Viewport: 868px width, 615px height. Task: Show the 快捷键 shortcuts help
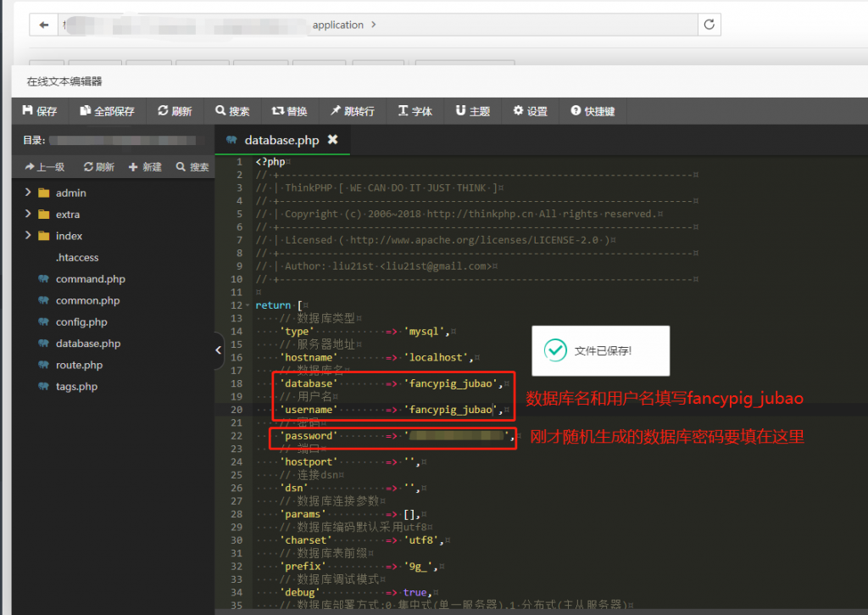tap(593, 111)
